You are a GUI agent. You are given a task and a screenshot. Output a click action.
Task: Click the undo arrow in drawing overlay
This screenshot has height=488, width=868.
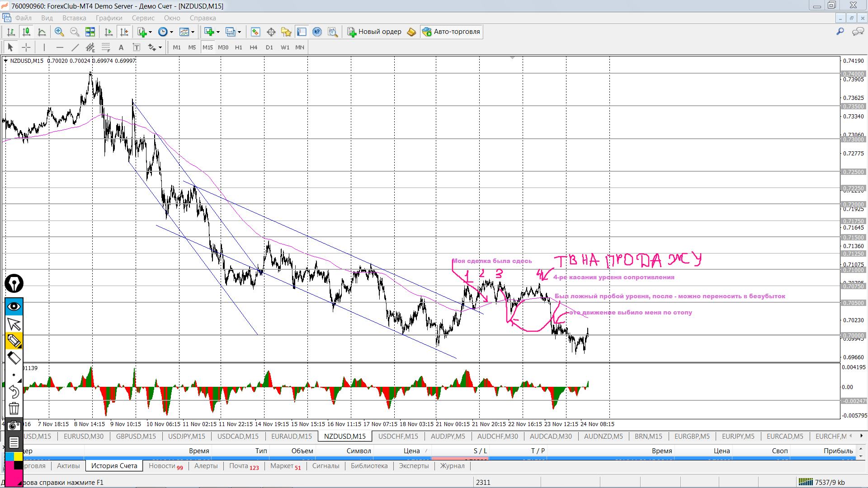14,392
